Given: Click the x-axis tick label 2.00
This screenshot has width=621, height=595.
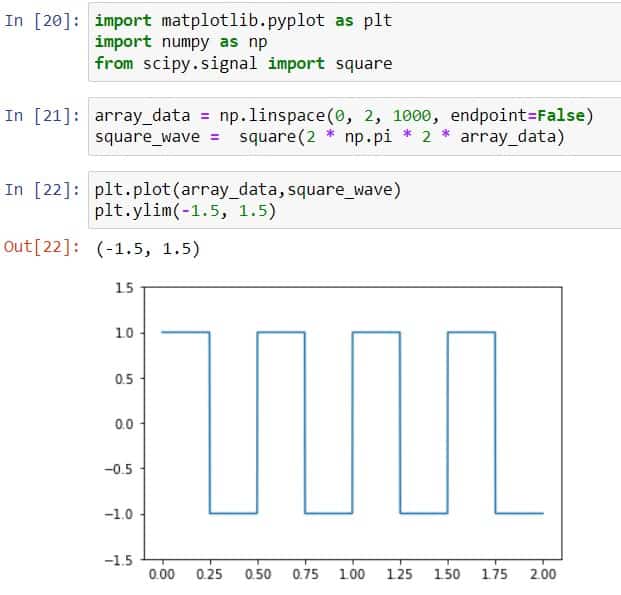Looking at the screenshot, I should (543, 574).
